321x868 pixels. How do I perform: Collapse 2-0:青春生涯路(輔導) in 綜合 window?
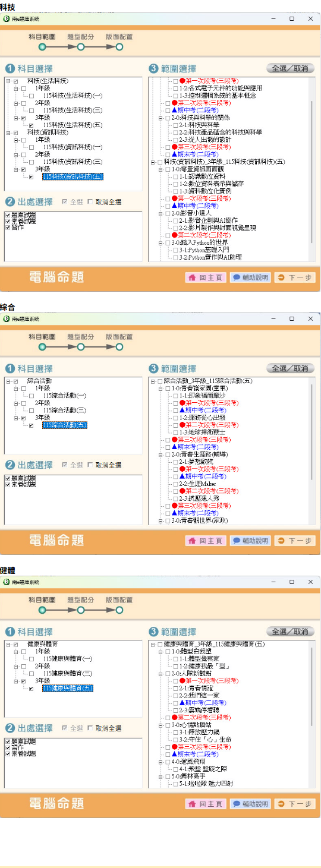[160, 454]
